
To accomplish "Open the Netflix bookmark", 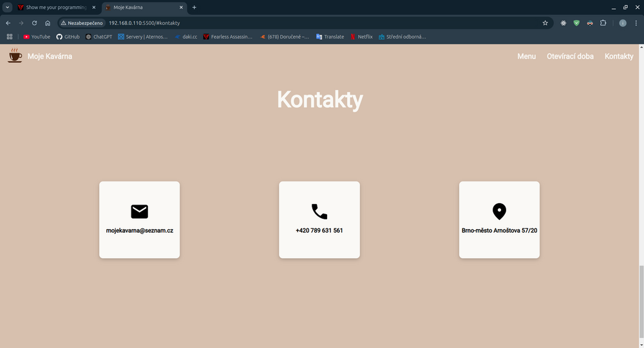I will pos(361,37).
